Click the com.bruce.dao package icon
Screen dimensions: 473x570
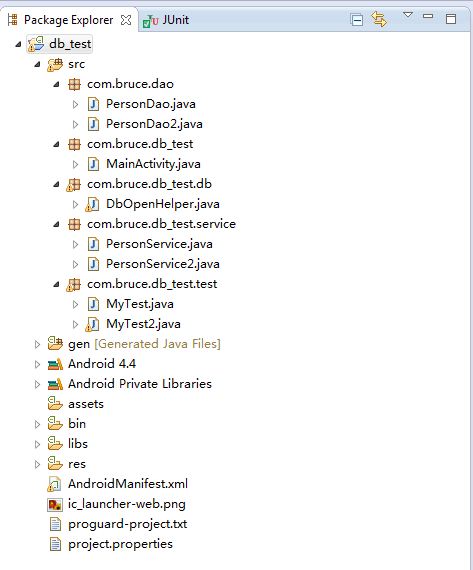[x=74, y=85]
